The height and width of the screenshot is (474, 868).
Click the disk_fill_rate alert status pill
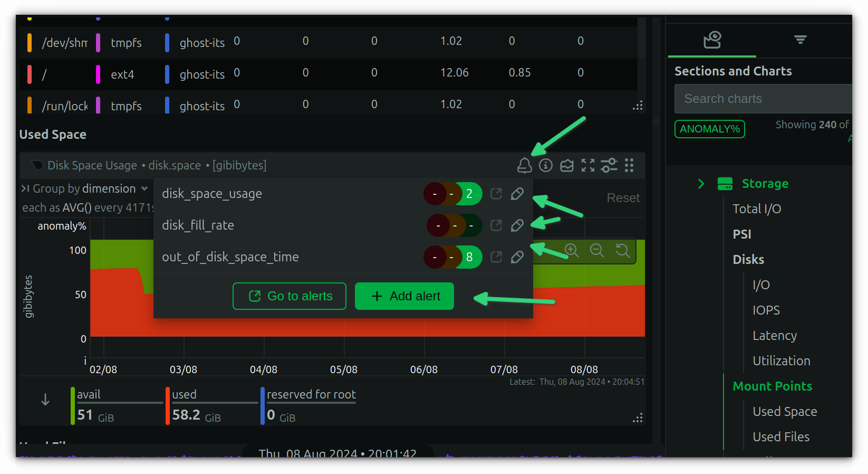click(x=454, y=225)
